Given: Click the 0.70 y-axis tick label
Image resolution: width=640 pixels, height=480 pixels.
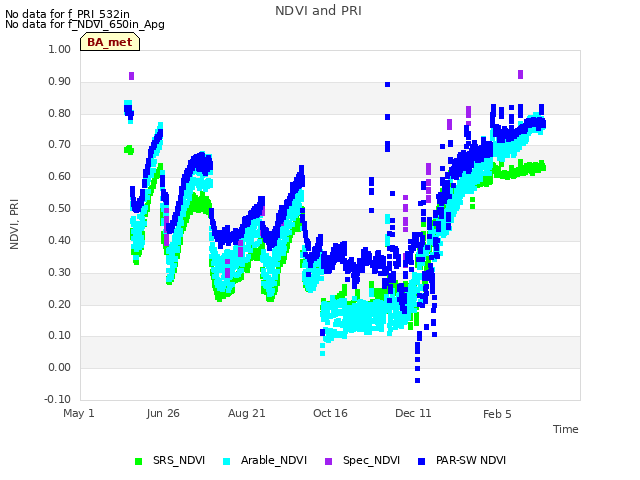Looking at the screenshot, I should (60, 144).
